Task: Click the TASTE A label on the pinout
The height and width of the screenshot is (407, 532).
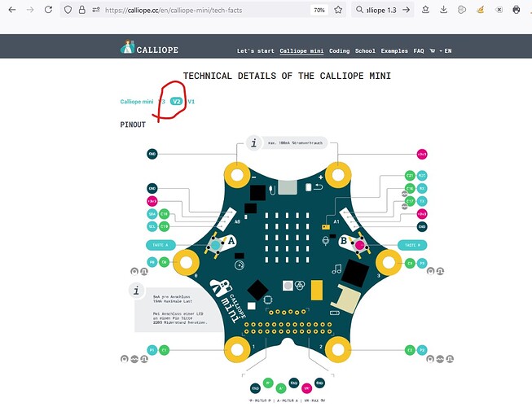Action: point(160,244)
